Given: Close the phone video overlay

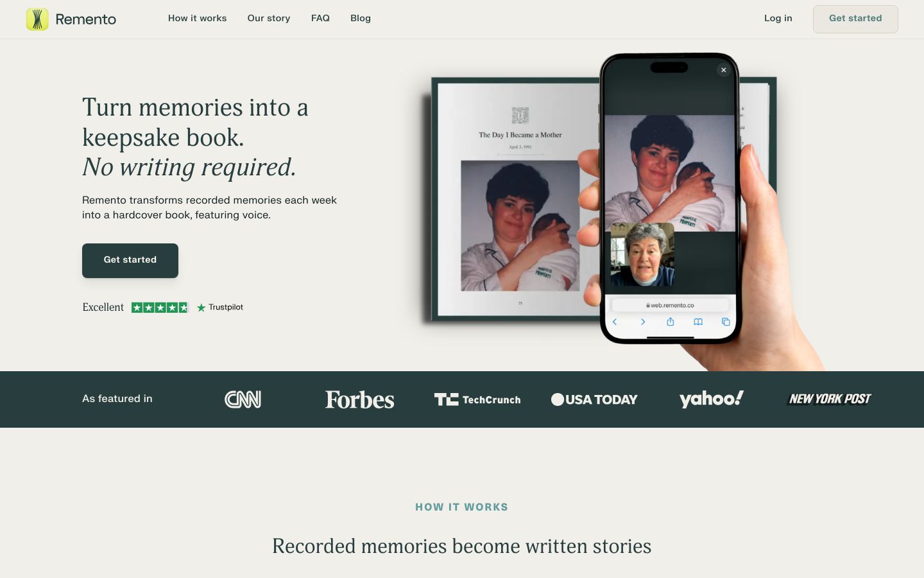Looking at the screenshot, I should pyautogui.click(x=723, y=70).
